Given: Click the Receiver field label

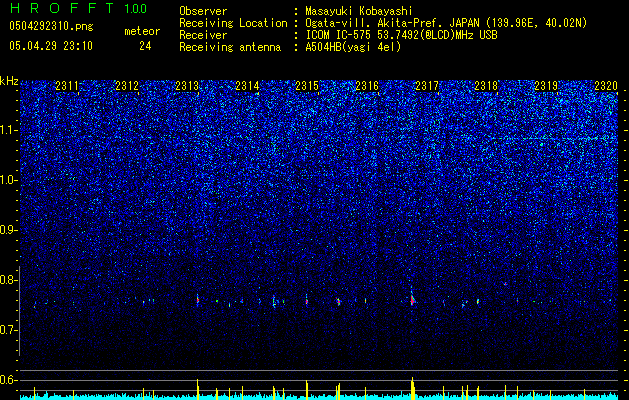Looking at the screenshot, I should [x=203, y=35].
